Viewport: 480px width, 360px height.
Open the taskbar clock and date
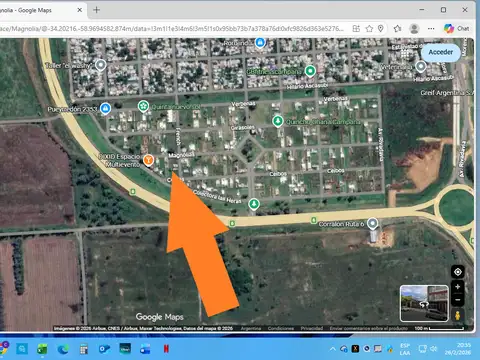(458, 349)
